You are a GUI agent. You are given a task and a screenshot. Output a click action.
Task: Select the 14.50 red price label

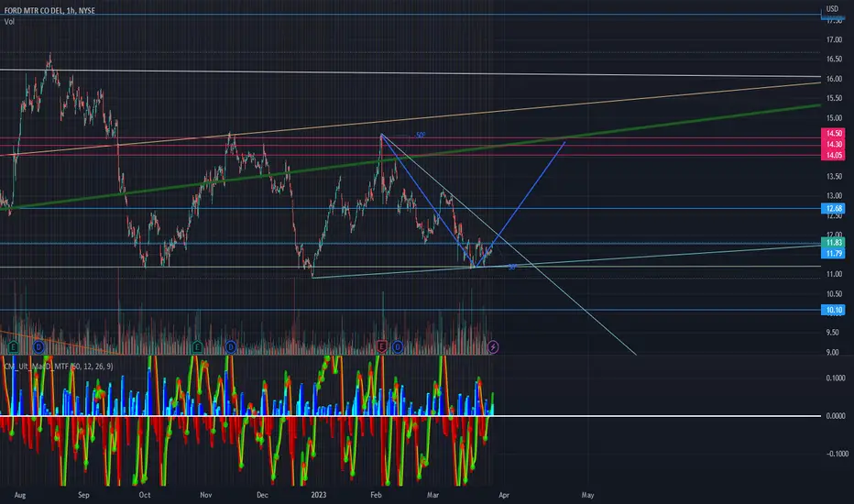pos(833,133)
